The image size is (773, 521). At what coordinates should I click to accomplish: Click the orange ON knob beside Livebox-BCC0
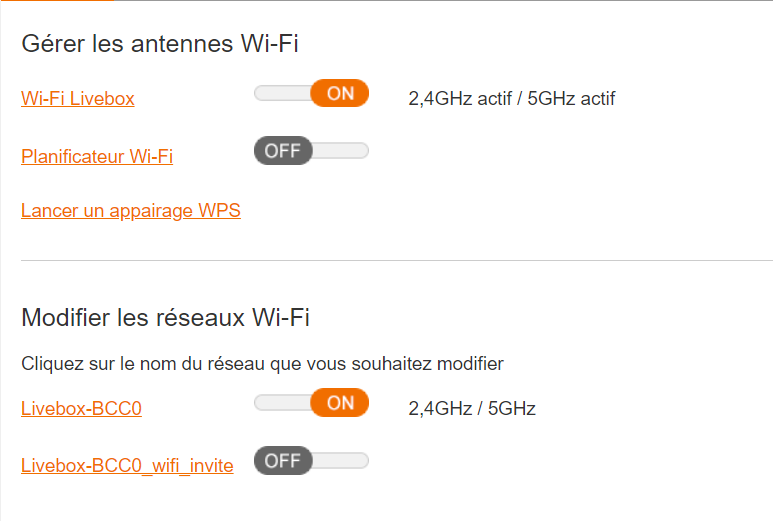(340, 403)
